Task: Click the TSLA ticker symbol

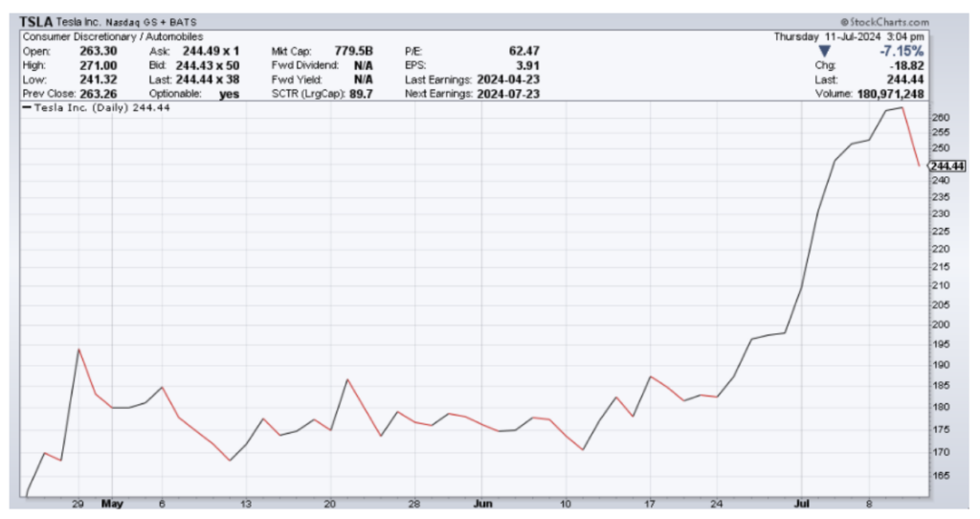Action: tap(36, 23)
